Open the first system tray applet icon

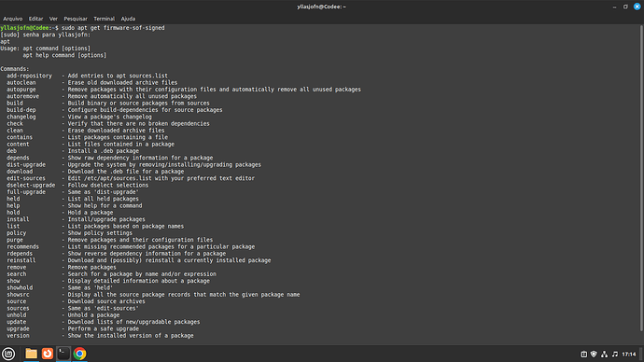click(x=583, y=354)
